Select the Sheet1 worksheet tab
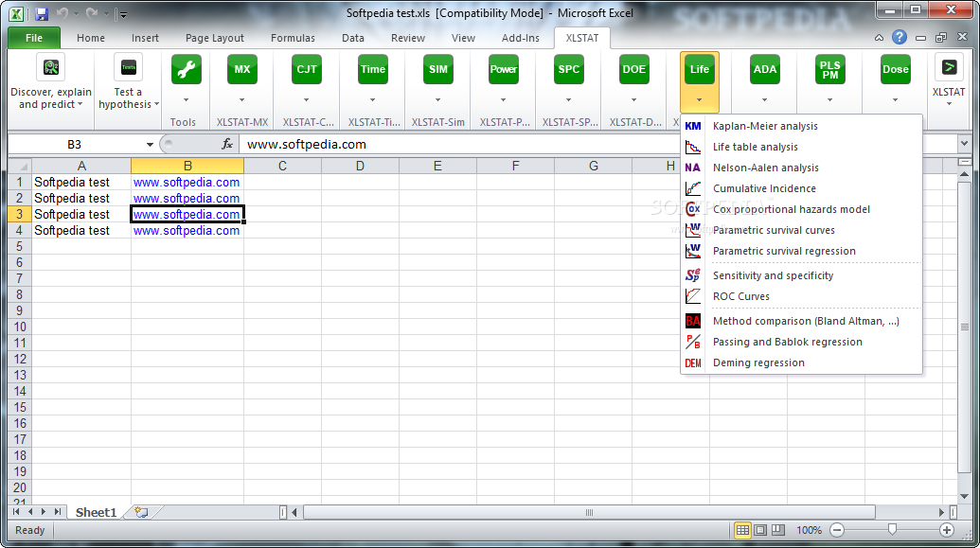980x548 pixels. (x=97, y=512)
